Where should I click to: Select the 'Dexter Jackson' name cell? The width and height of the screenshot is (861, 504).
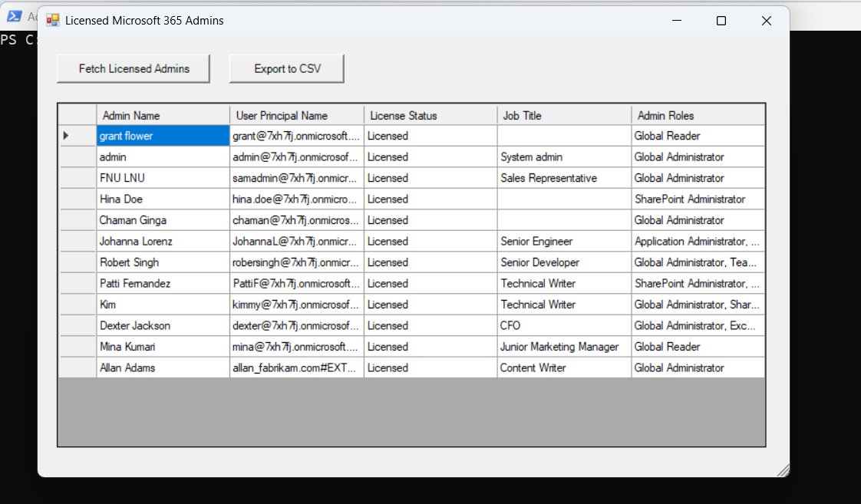point(163,325)
